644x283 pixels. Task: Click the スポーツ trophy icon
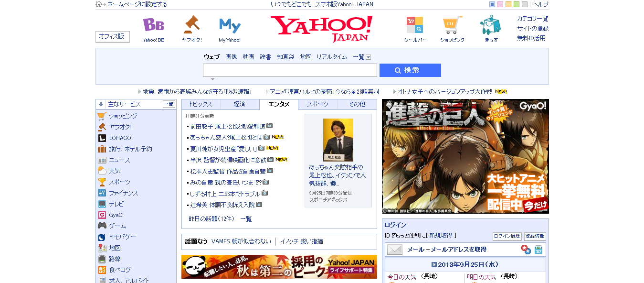click(x=102, y=182)
